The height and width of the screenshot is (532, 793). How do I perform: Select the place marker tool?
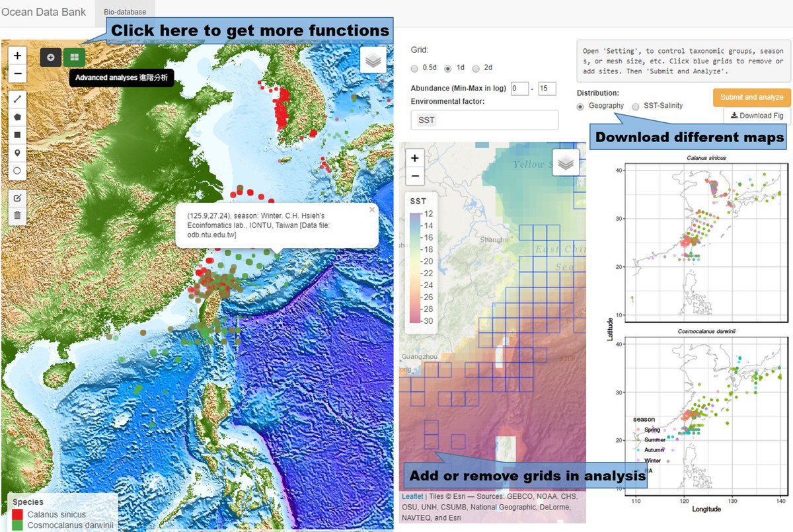click(x=17, y=153)
